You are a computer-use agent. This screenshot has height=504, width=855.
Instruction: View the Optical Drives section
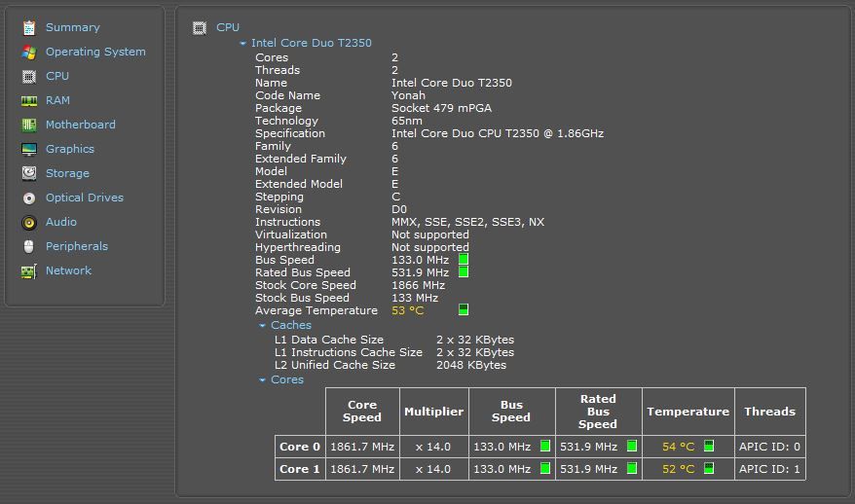pyautogui.click(x=85, y=198)
